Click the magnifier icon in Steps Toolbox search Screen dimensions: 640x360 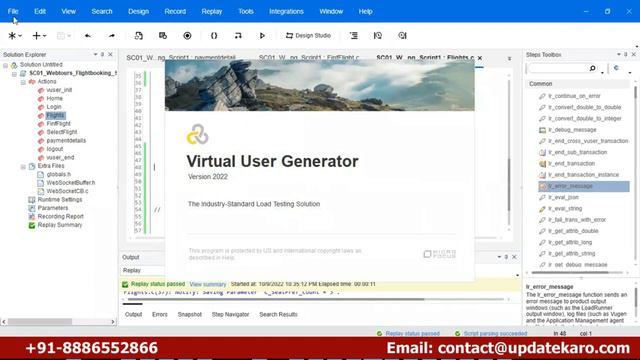click(x=593, y=68)
